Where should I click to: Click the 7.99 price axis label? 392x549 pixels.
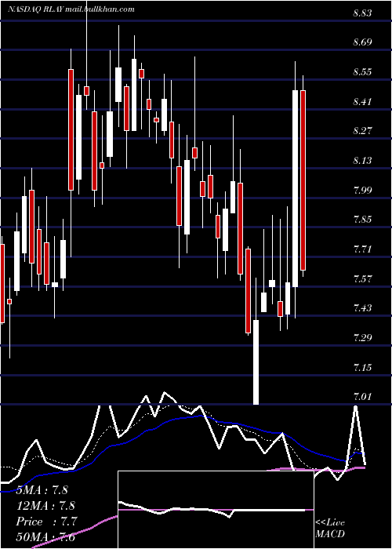362,191
